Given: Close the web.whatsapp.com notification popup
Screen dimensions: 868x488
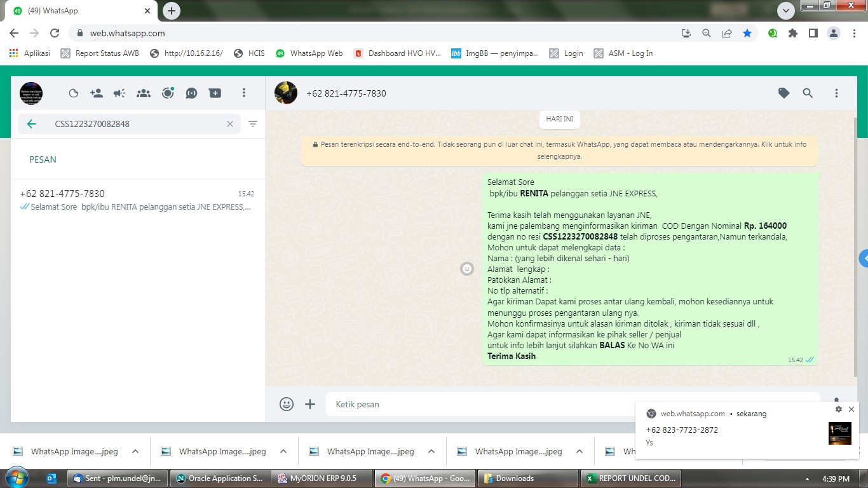Looking at the screenshot, I should [851, 409].
